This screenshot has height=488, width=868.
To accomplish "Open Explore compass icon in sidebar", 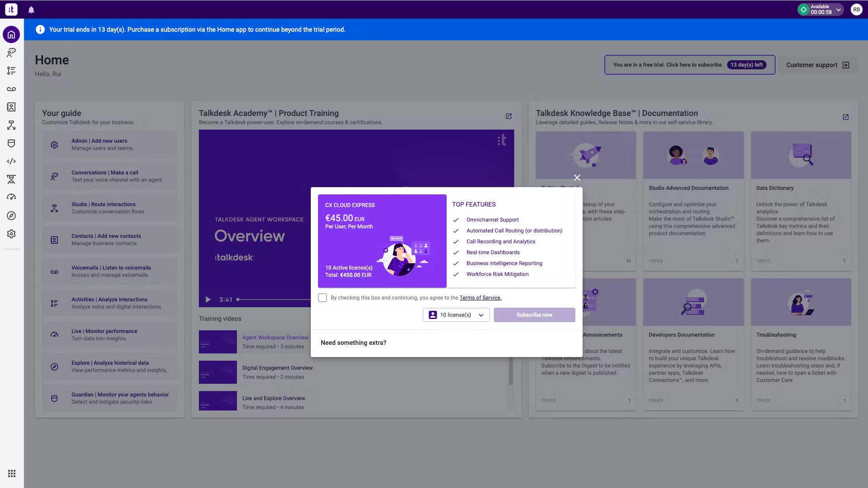I will pos(11,216).
